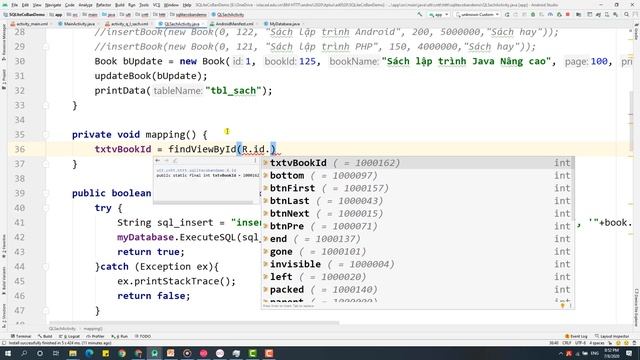The height and width of the screenshot is (360, 640).
Task: Click the app module breadcrumb
Action: click(x=56, y=14)
